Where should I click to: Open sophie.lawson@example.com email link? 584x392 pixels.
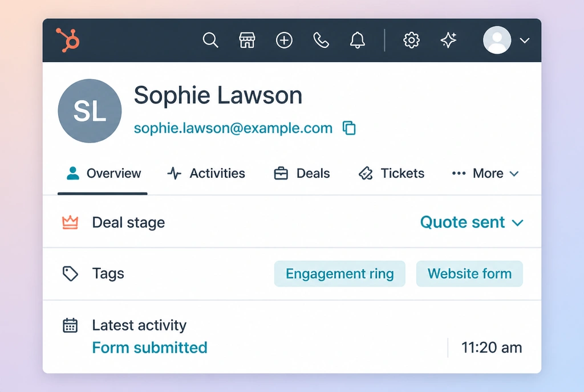[233, 128]
